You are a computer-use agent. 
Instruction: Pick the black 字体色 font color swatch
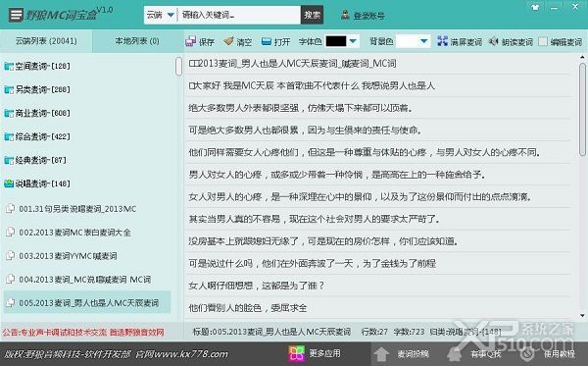click(335, 41)
